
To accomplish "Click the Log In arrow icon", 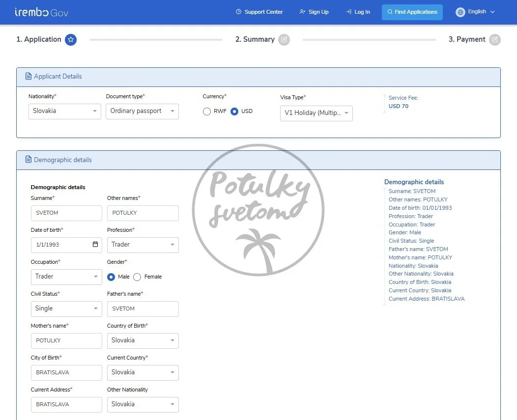I will point(348,11).
